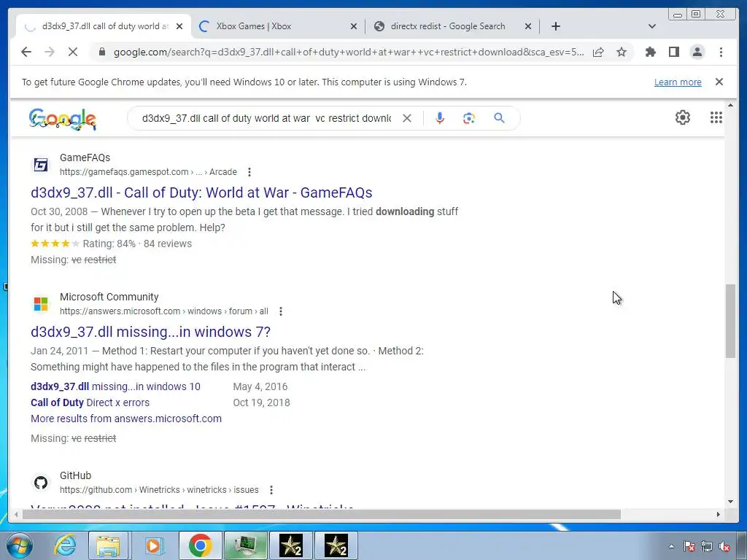Submit search with magnifier icon
The image size is (747, 560).
[x=499, y=118]
